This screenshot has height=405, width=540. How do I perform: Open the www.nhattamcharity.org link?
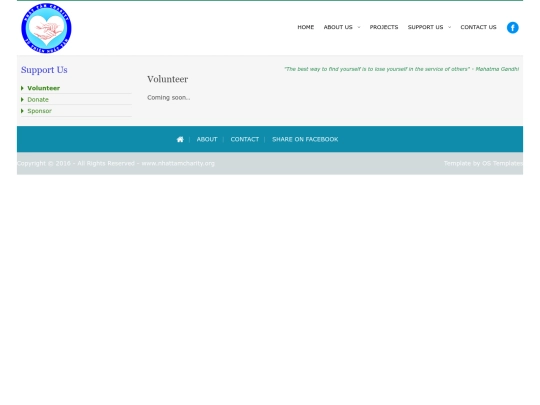[x=178, y=164]
